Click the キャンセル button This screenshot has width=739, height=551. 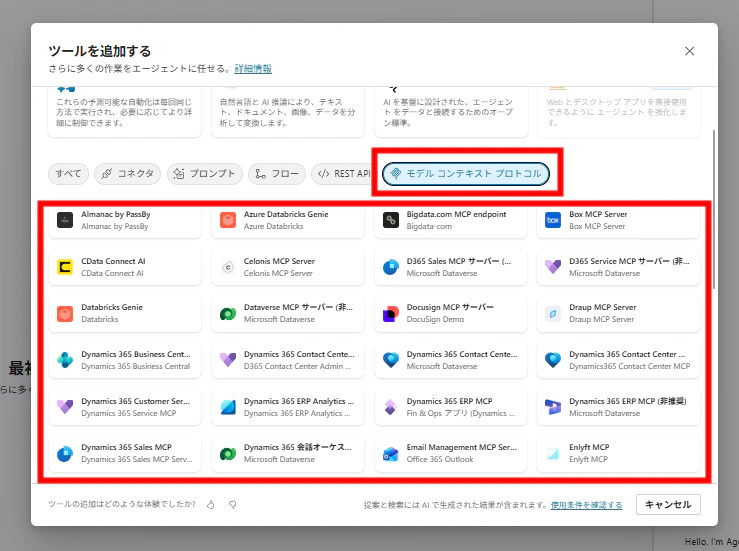point(668,504)
